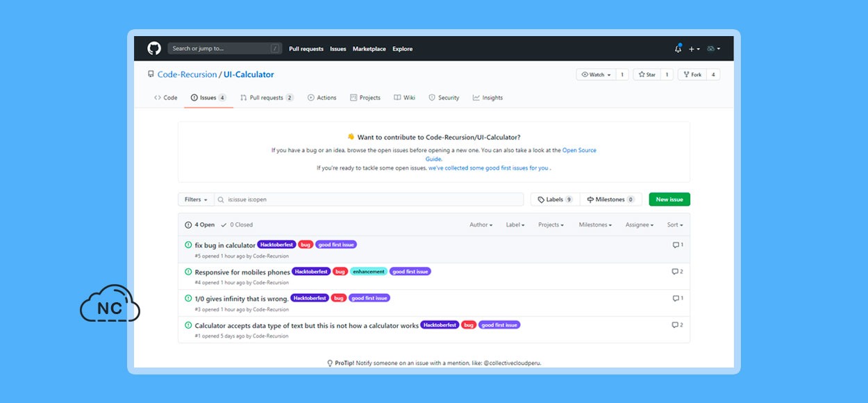Expand the Milestones filter dropdown
The width and height of the screenshot is (868, 403).
[596, 225]
